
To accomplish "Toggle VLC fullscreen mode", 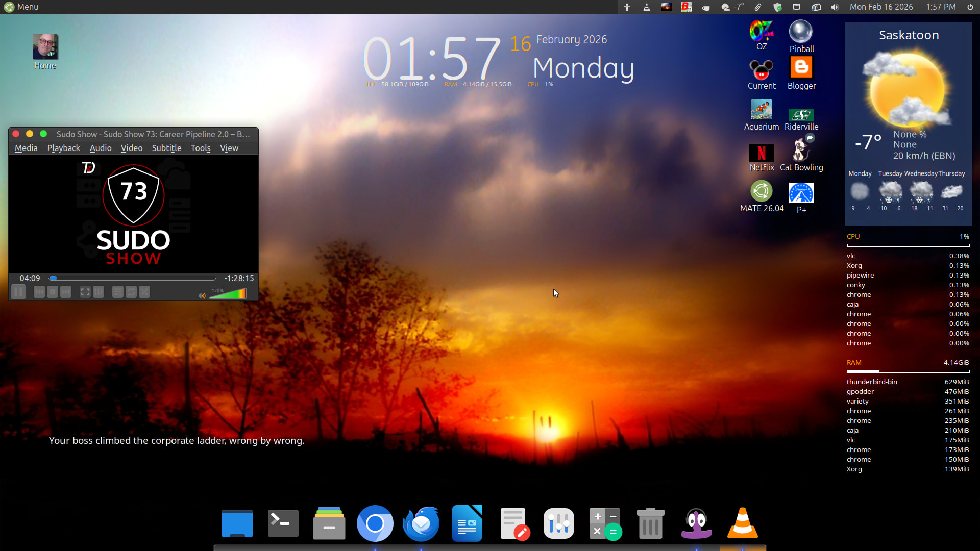I will [x=85, y=292].
